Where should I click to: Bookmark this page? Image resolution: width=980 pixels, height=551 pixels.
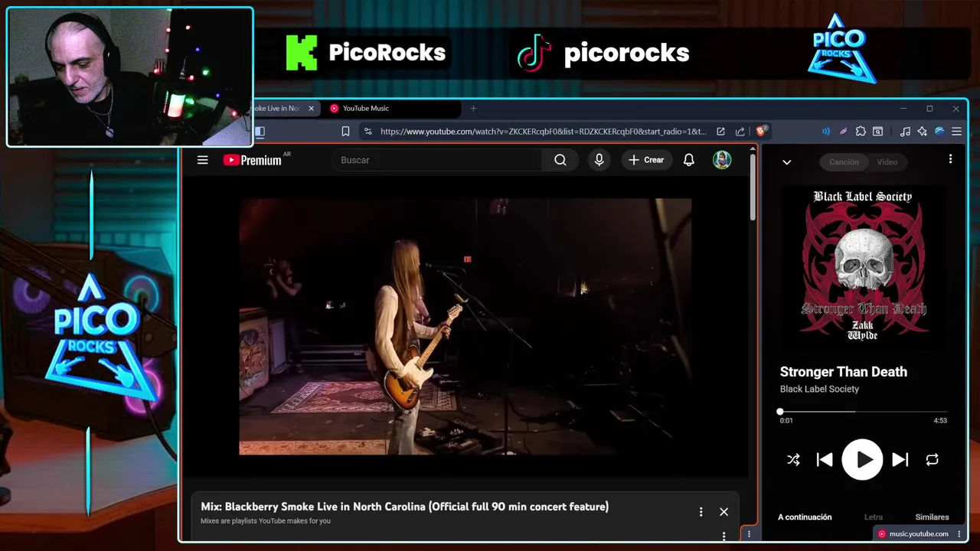(x=345, y=132)
